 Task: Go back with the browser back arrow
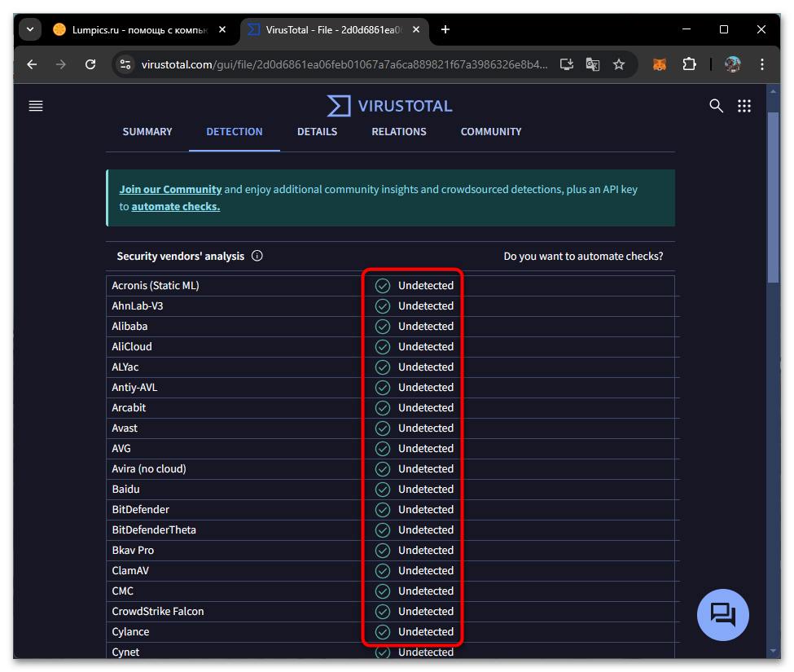[32, 64]
